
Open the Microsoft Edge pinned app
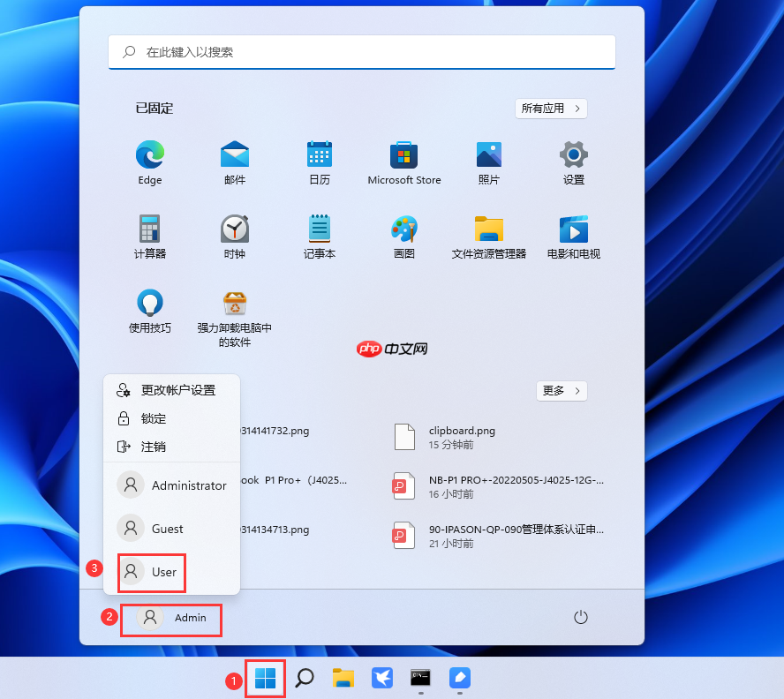tap(149, 162)
